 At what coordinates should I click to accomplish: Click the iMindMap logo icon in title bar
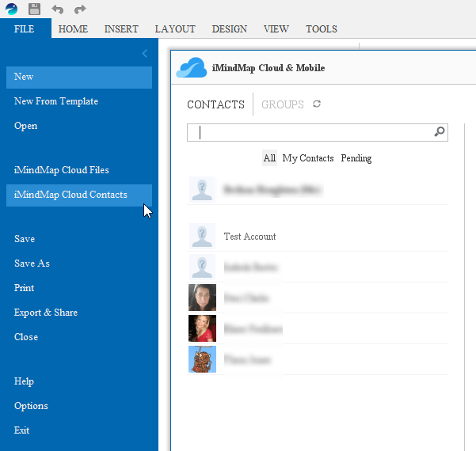[x=12, y=9]
